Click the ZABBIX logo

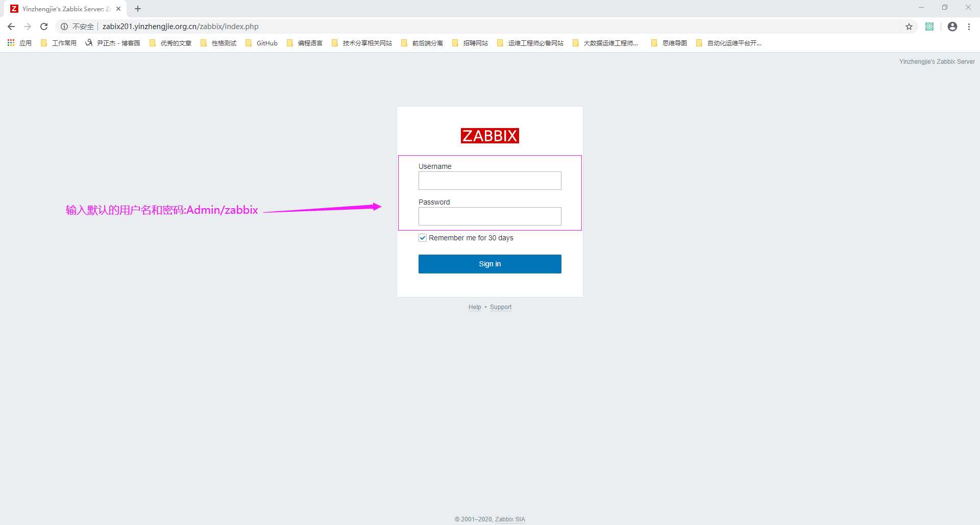[489, 136]
